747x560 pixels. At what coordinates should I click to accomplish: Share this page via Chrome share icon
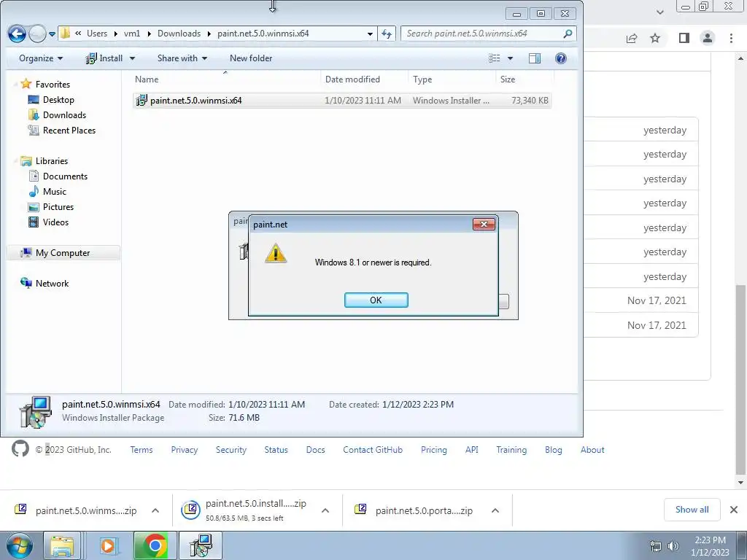(632, 38)
